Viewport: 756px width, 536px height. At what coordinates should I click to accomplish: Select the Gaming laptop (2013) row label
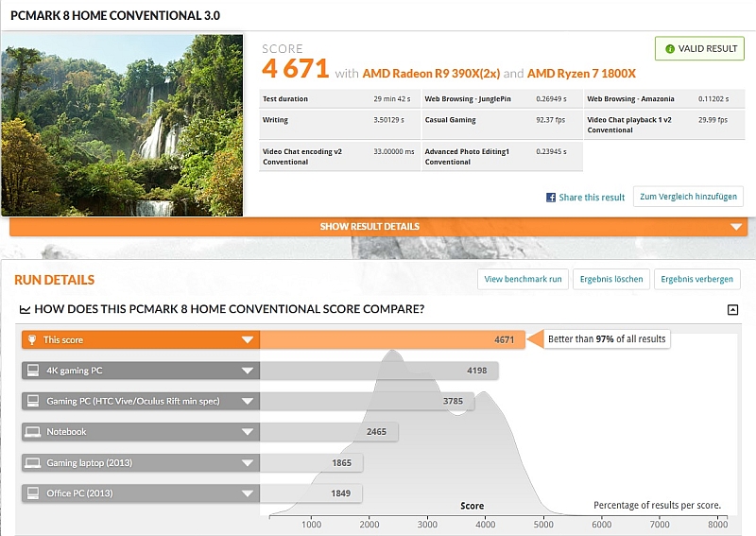[89, 462]
